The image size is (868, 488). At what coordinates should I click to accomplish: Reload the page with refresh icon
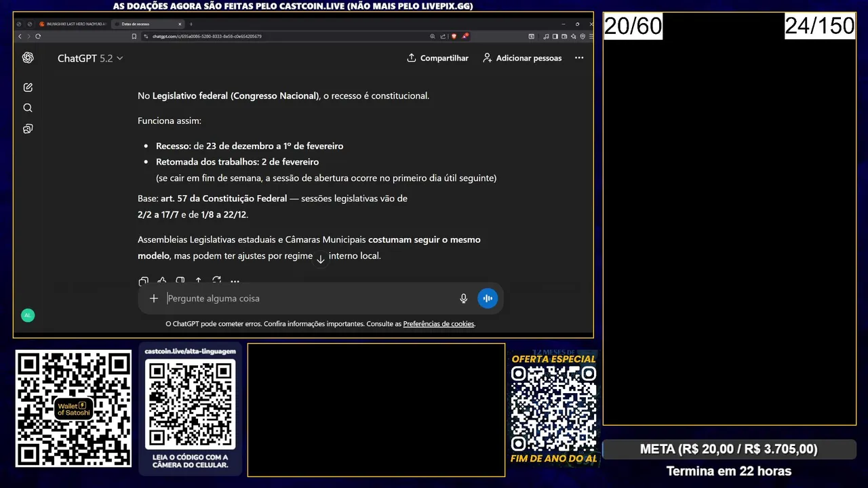(x=38, y=36)
